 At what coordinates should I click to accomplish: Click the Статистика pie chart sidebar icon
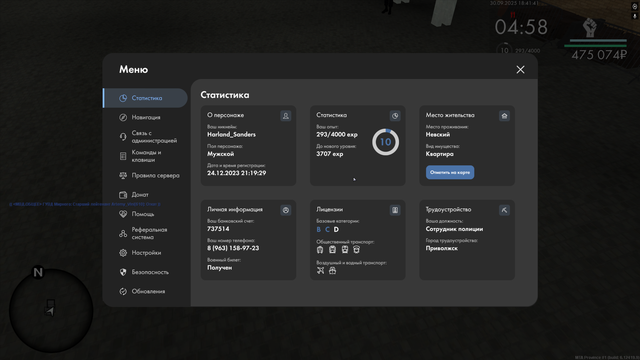[x=123, y=98]
